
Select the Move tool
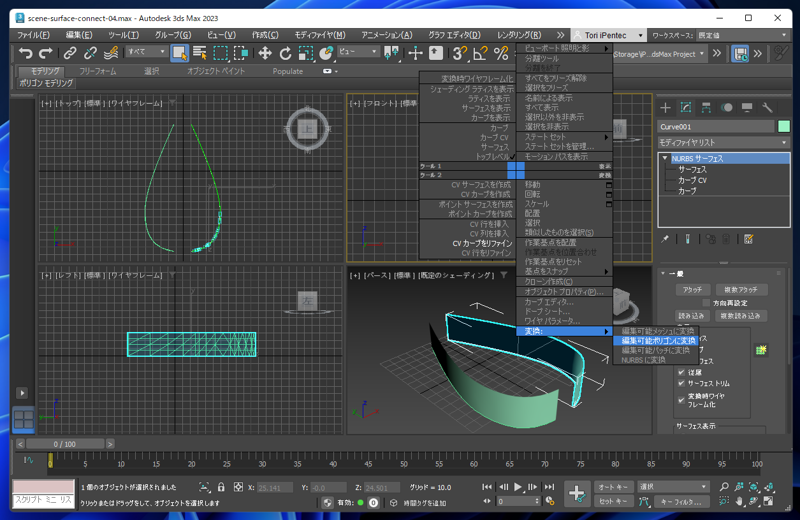pos(265,53)
